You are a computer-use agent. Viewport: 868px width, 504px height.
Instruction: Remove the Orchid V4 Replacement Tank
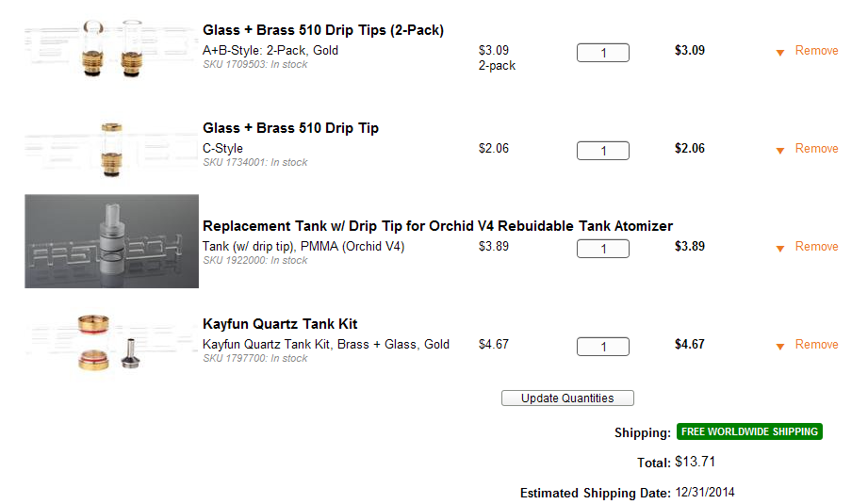pyautogui.click(x=816, y=247)
